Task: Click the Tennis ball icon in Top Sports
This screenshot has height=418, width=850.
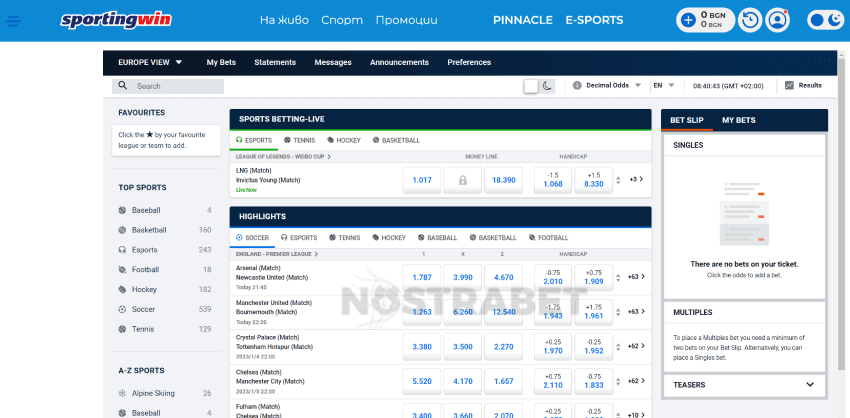Action: [x=122, y=329]
